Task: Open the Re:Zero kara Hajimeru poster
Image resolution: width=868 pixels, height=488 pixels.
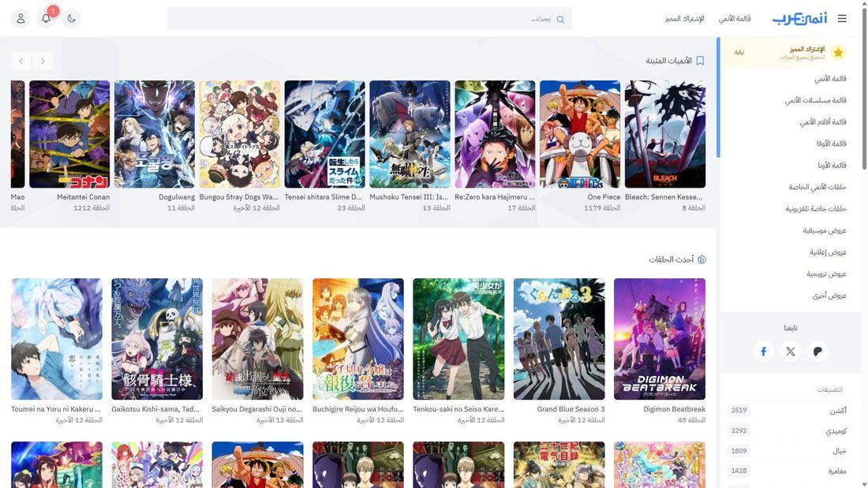Action: 495,135
